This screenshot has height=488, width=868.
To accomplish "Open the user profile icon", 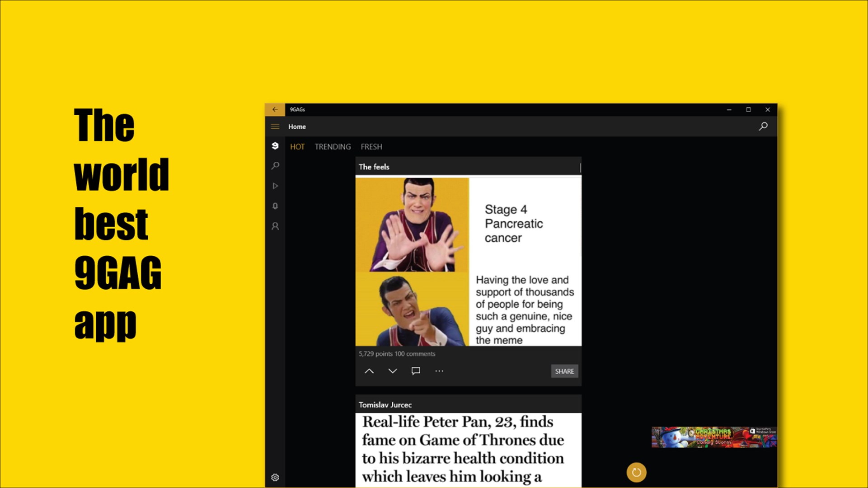I will point(275,226).
